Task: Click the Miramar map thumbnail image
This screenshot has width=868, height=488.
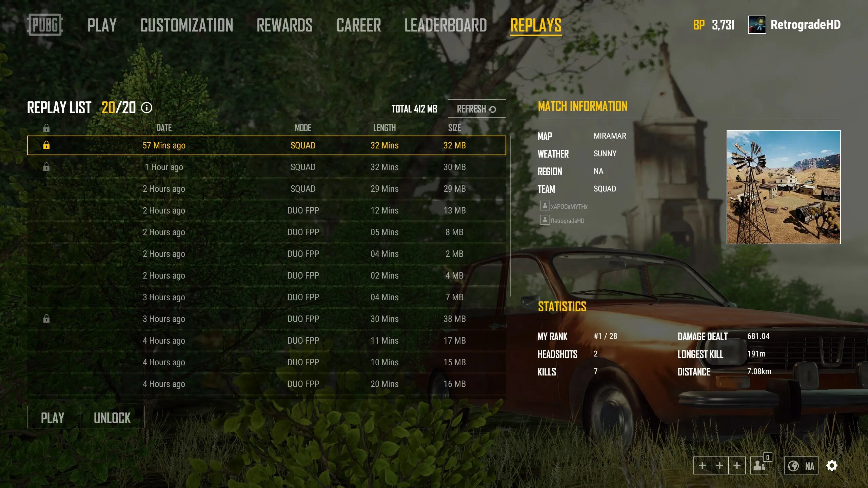Action: (783, 187)
